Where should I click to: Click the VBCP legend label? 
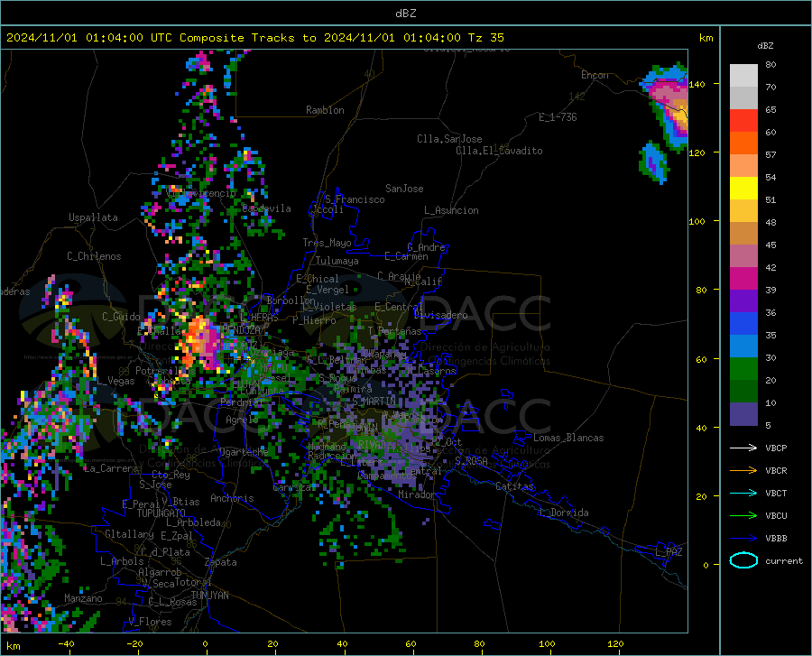(776, 448)
